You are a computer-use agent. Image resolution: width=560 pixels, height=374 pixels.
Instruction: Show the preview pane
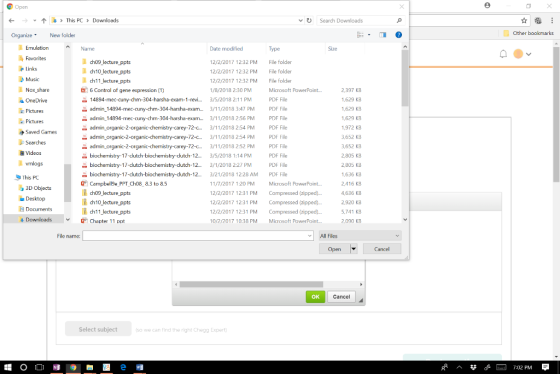pyautogui.click(x=383, y=35)
